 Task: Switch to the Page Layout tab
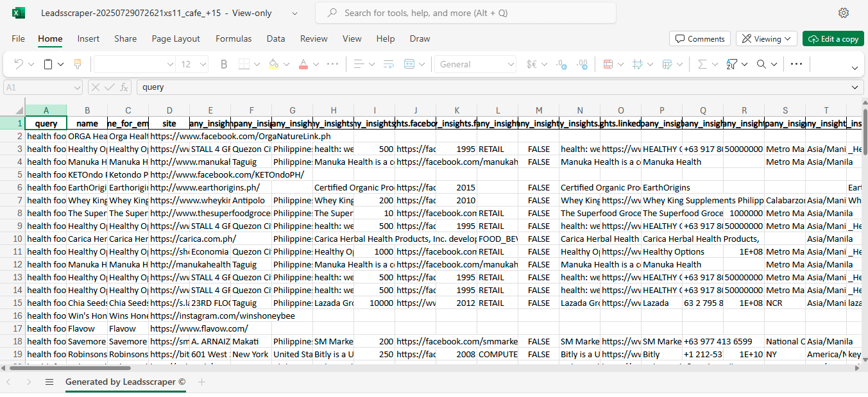click(176, 38)
